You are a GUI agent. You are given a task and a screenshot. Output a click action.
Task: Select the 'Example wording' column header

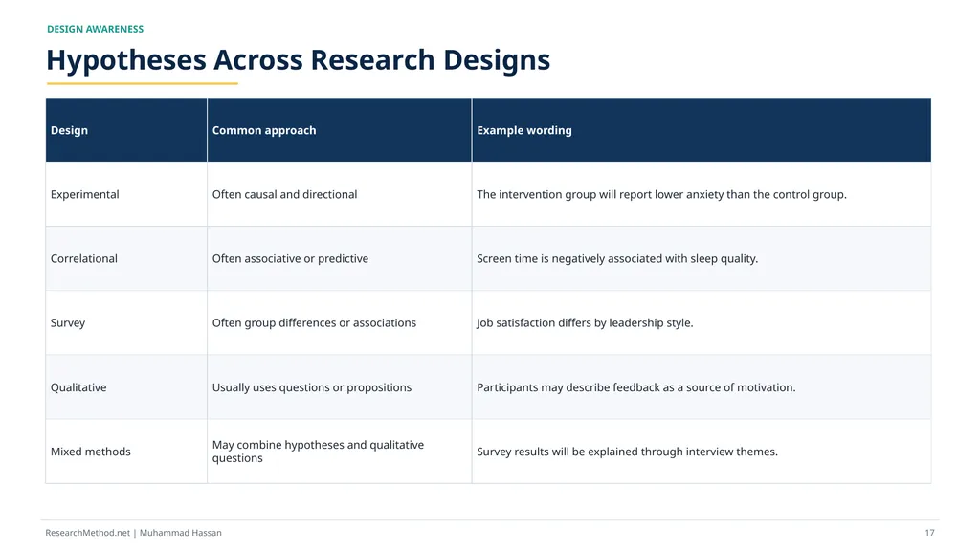(702, 130)
